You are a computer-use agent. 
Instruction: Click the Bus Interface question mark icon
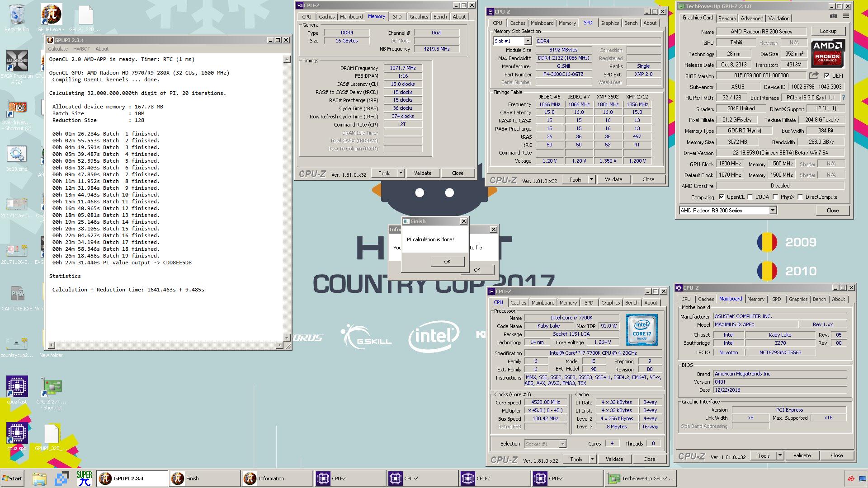coord(843,98)
